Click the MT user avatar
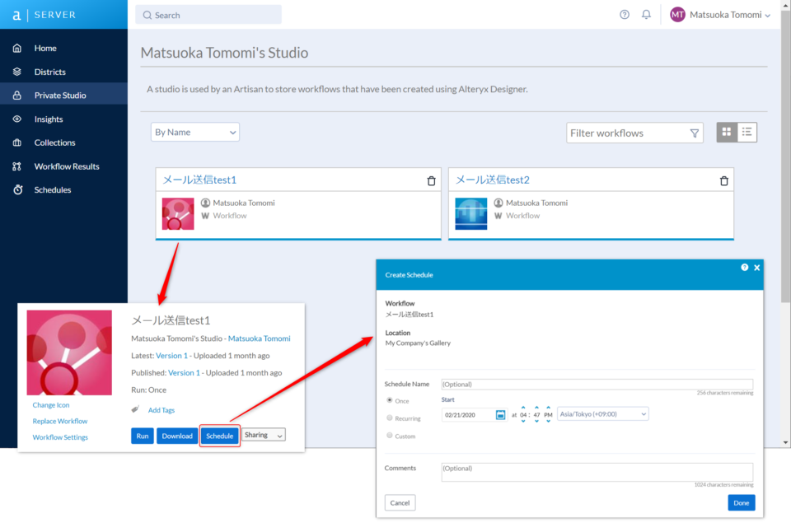 677,15
